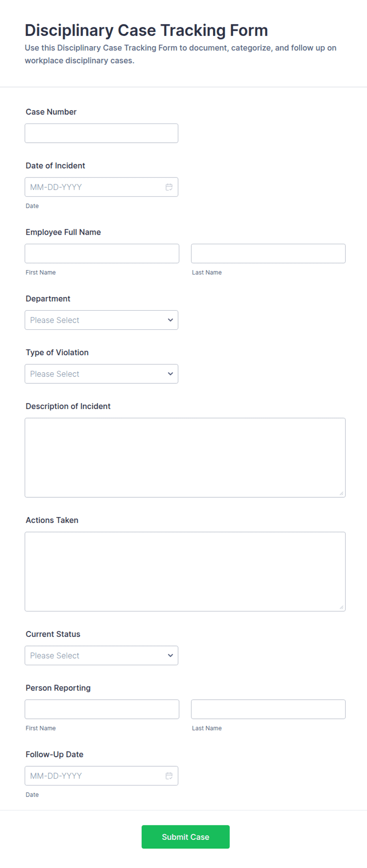
Task: Click inside Description of Incident textarea
Action: click(185, 457)
